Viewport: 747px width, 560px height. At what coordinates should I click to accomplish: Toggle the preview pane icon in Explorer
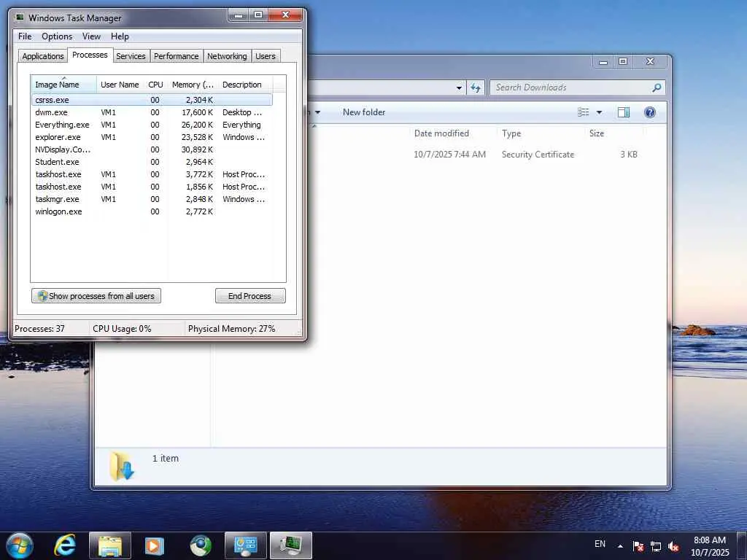pos(623,112)
